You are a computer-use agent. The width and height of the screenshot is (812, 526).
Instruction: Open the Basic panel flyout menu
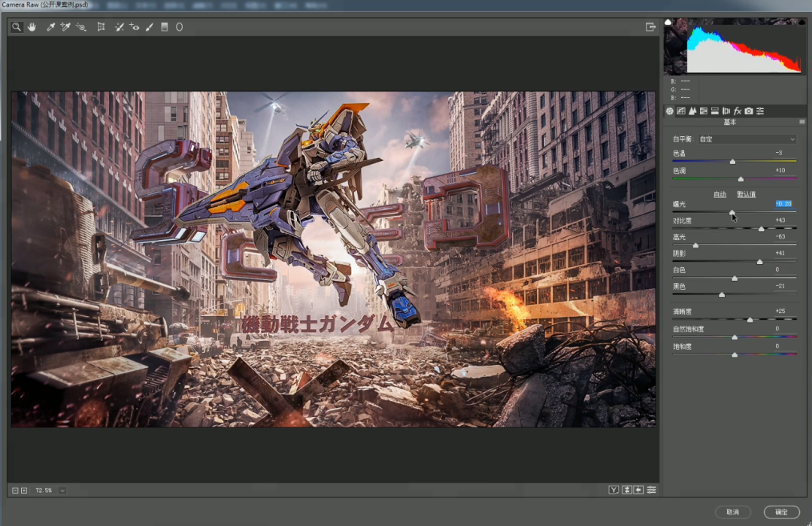point(802,122)
